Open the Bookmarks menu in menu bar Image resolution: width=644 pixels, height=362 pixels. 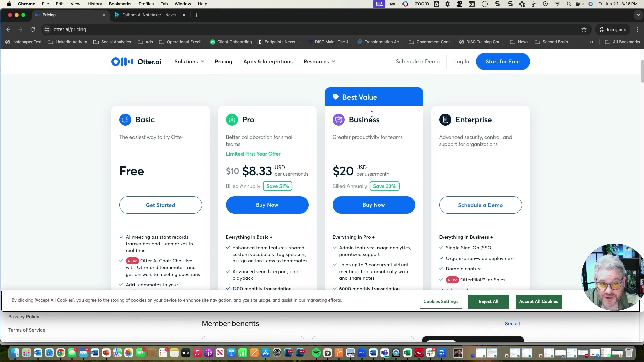120,4
